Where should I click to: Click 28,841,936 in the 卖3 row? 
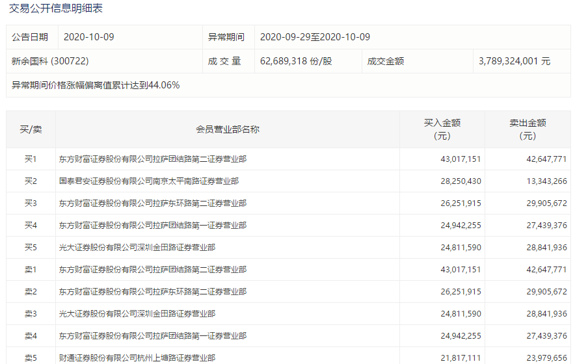pyautogui.click(x=546, y=314)
